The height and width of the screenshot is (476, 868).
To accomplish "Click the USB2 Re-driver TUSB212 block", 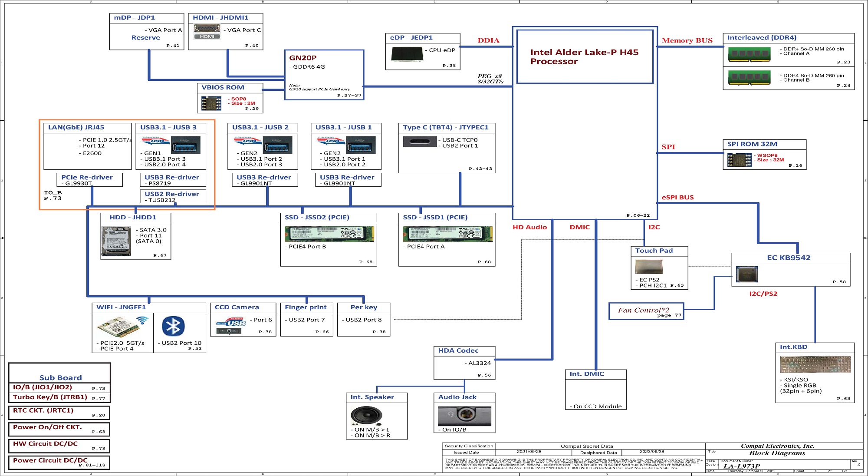I will [173, 196].
